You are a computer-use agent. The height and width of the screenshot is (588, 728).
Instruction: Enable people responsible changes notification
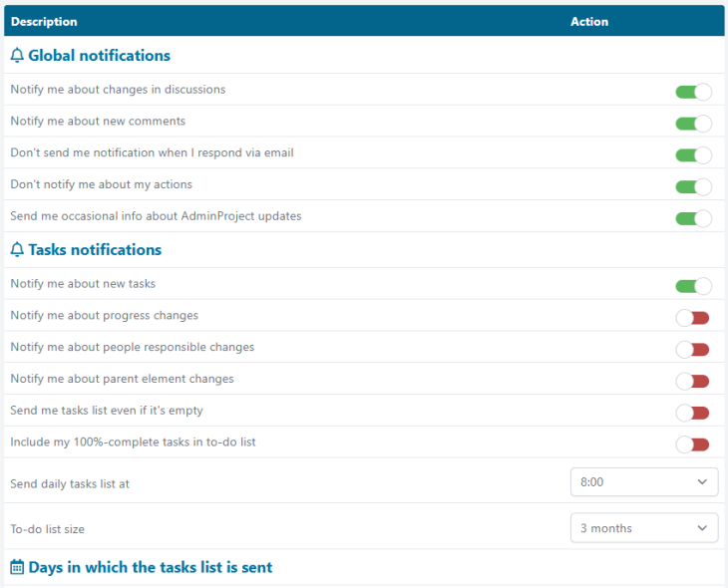click(693, 350)
